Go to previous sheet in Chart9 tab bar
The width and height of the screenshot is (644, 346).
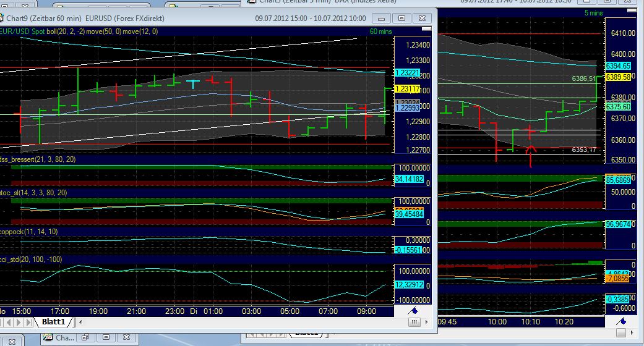click(9, 322)
